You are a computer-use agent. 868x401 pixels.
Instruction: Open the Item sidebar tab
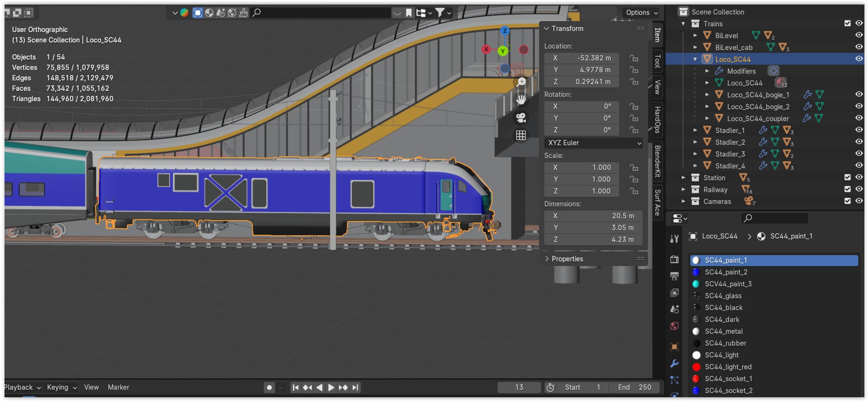tap(658, 35)
